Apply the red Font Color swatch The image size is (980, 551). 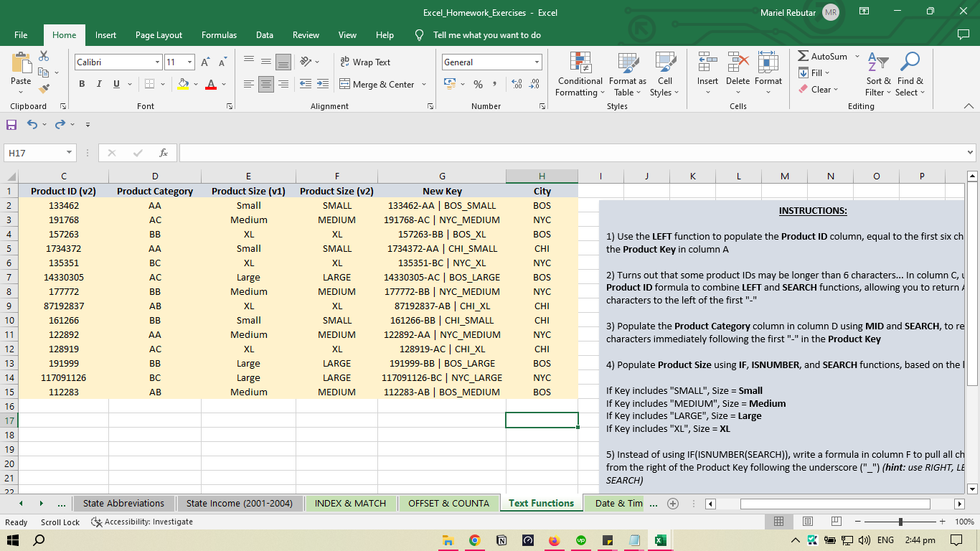tap(211, 84)
